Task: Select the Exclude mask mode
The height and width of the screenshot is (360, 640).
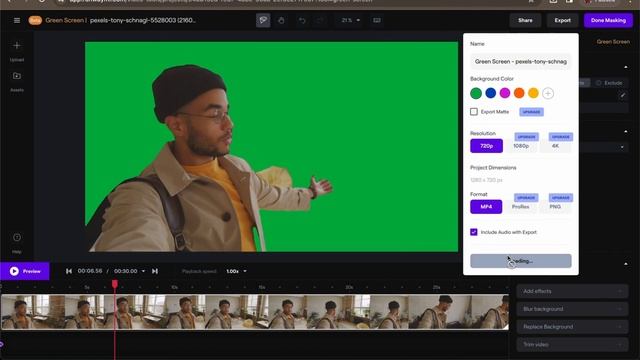Action: click(609, 83)
